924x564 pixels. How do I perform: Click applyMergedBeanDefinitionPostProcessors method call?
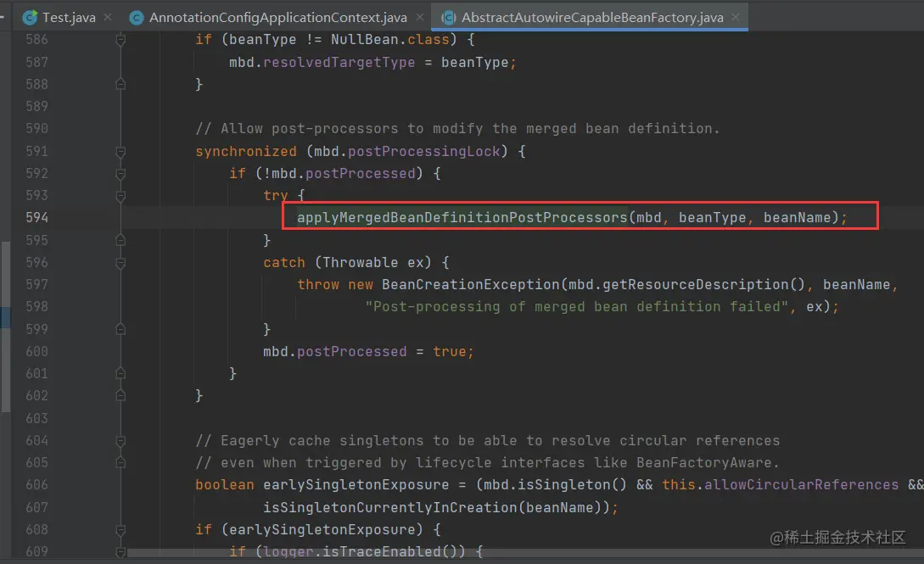tap(462, 218)
